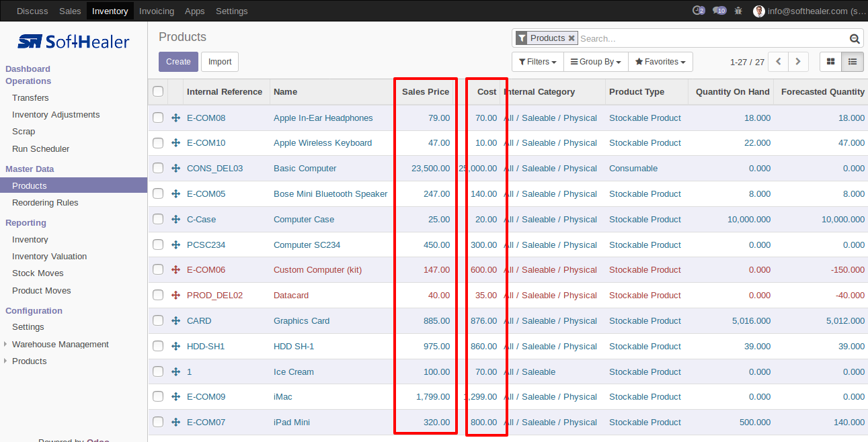Sort by Sales Price column header

426,92
